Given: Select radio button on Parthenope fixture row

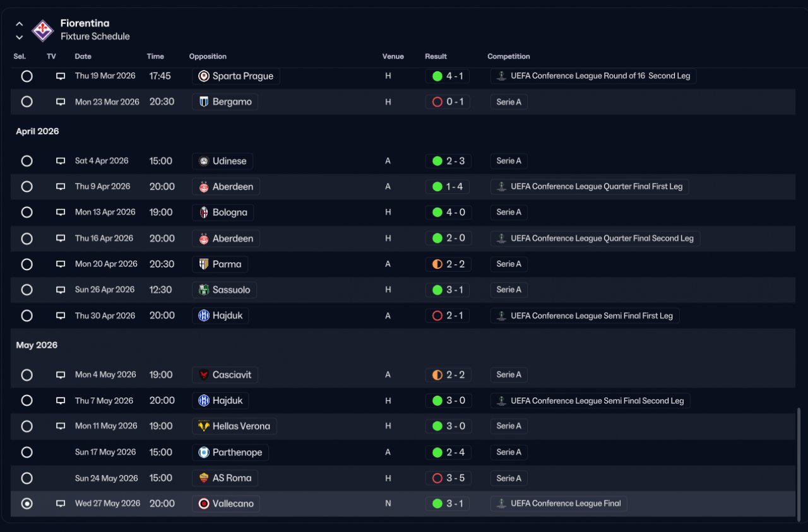Looking at the screenshot, I should (27, 452).
